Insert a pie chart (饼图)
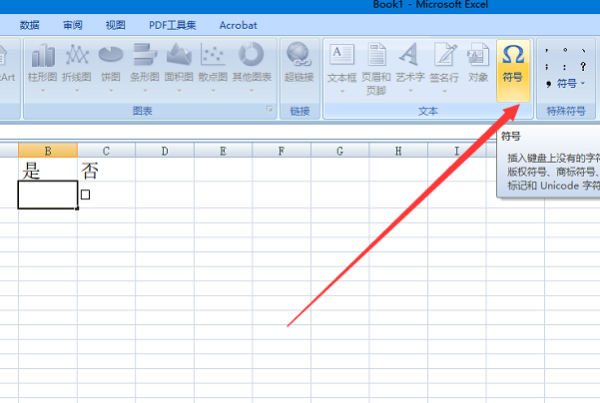This screenshot has width=600, height=403. point(111,68)
